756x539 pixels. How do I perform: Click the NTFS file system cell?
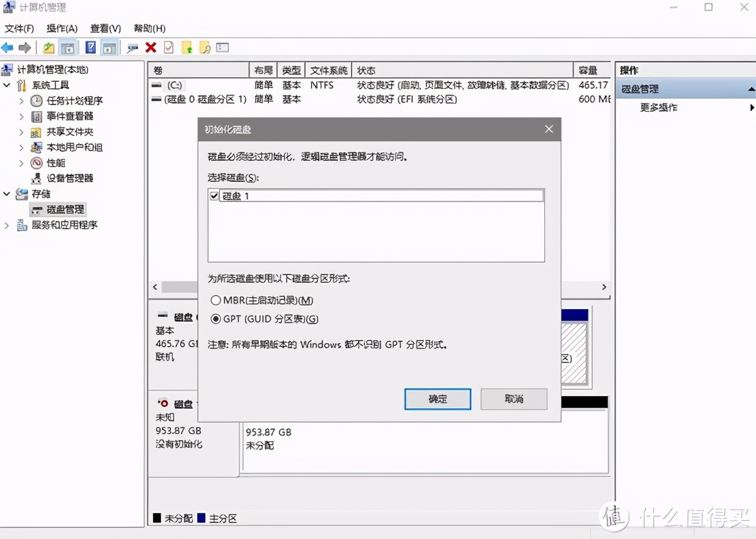[322, 85]
